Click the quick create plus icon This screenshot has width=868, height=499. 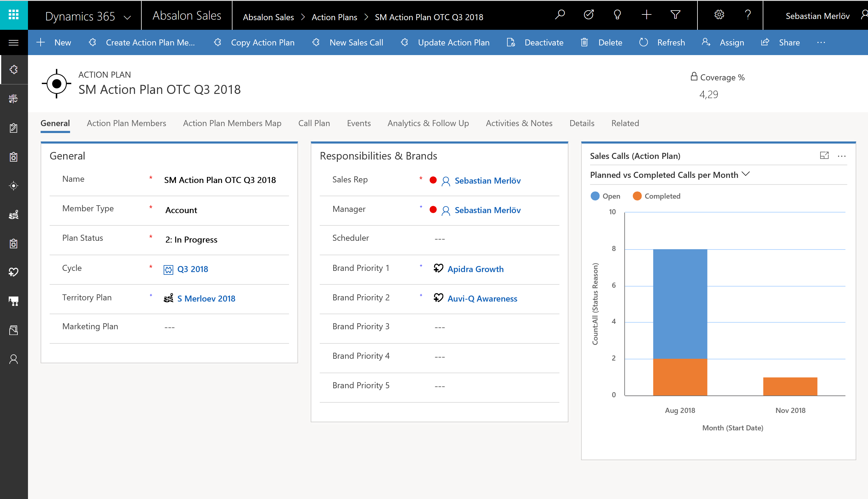click(x=646, y=15)
